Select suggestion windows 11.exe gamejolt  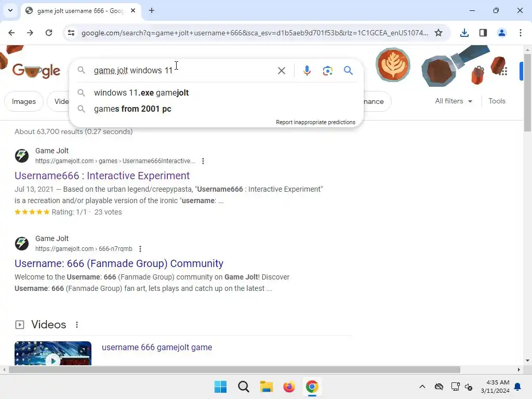coord(216,92)
